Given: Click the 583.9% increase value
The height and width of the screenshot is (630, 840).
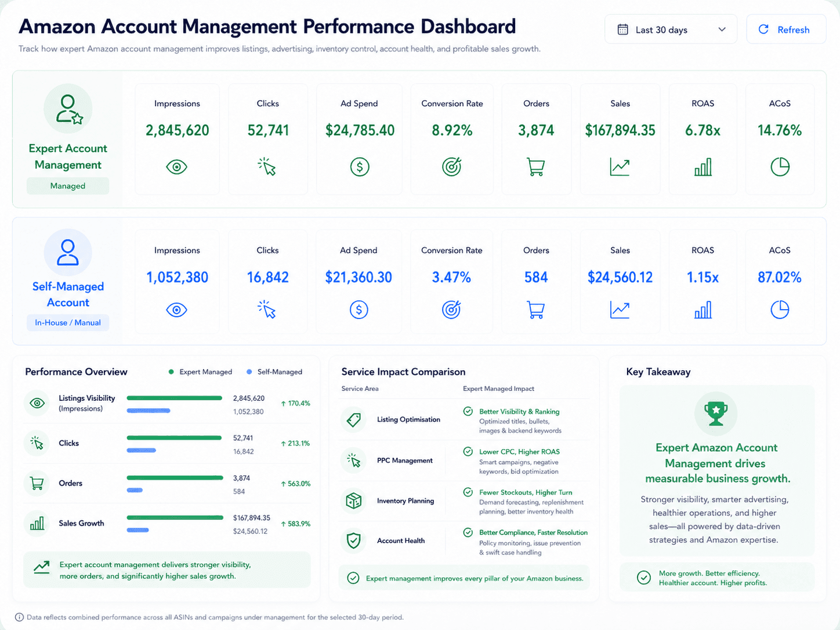Looking at the screenshot, I should 295,523.
